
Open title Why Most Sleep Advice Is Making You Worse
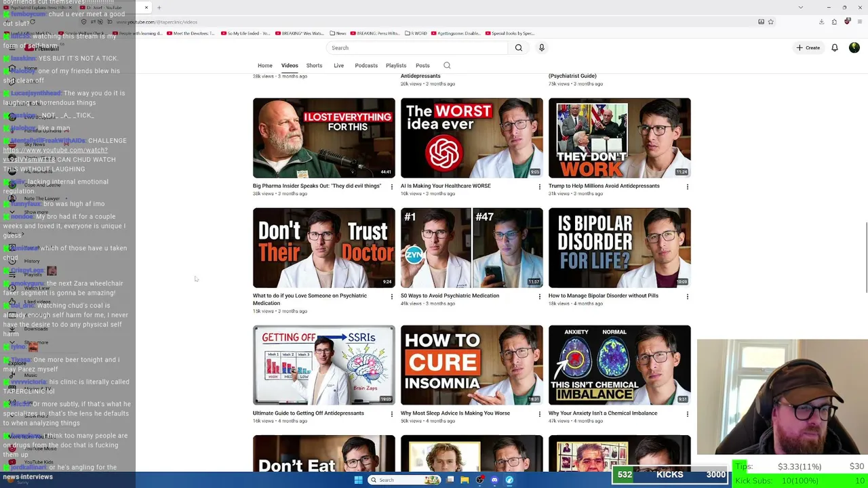[455, 413]
